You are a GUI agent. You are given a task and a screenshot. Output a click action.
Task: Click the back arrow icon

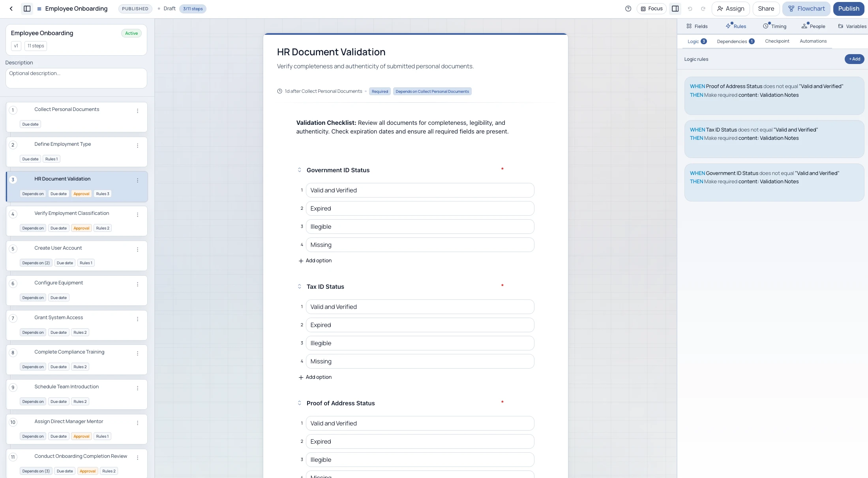[11, 9]
